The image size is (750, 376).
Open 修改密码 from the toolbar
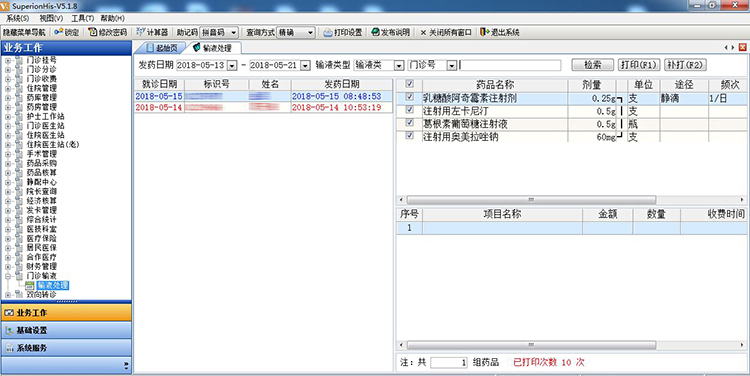108,33
